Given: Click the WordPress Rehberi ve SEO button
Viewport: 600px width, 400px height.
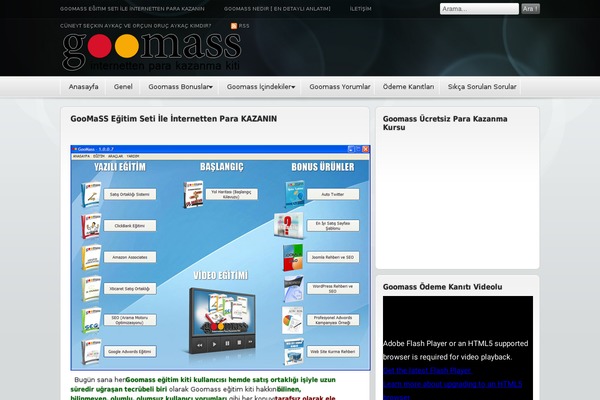Looking at the screenshot, I should (333, 289).
